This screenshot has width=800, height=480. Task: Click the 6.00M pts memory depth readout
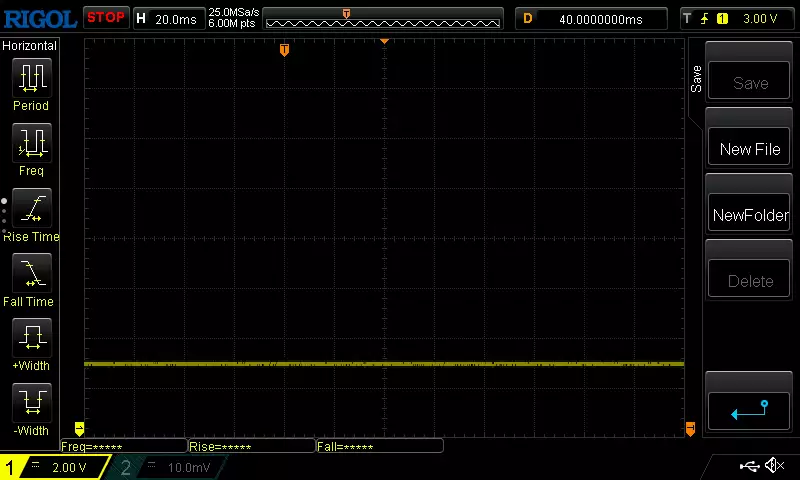(x=232, y=23)
